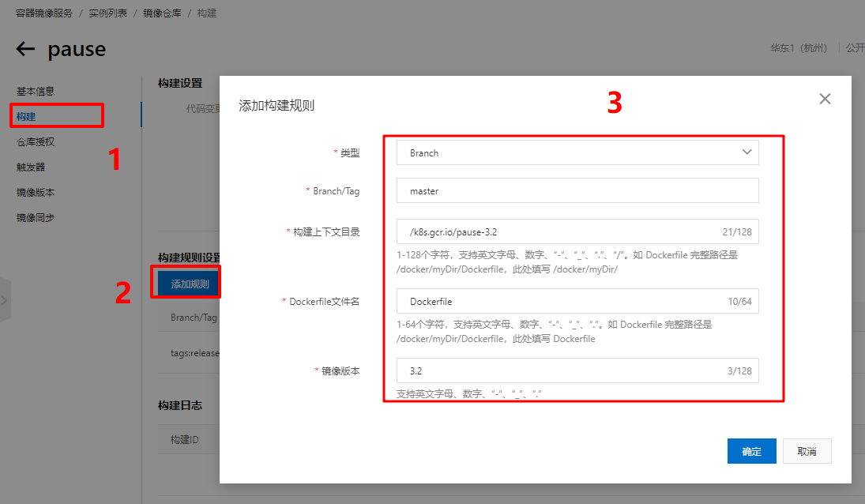The width and height of the screenshot is (865, 504).
Task: Open 基本信息 in the sidebar
Action: point(36,92)
